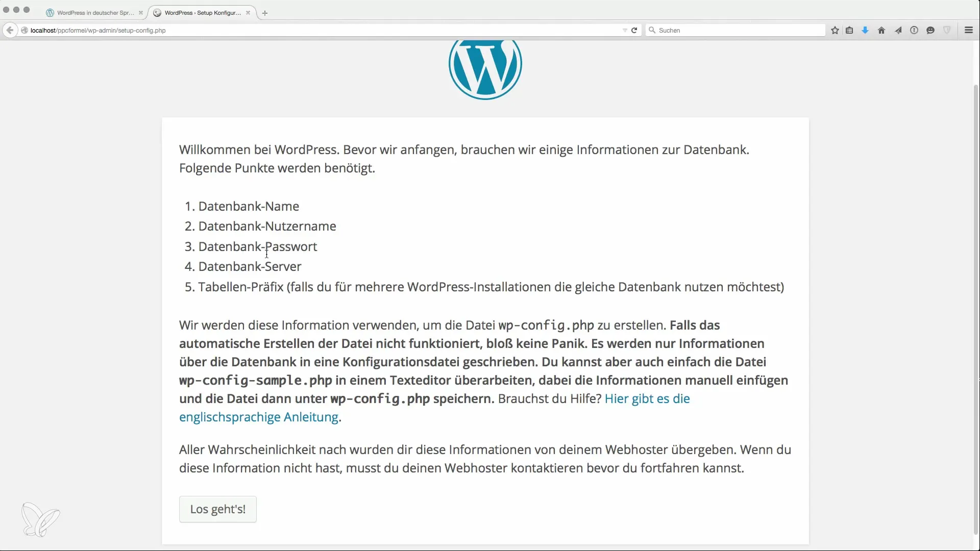
Task: Open the URL history dropdown arrow
Action: [x=625, y=31]
